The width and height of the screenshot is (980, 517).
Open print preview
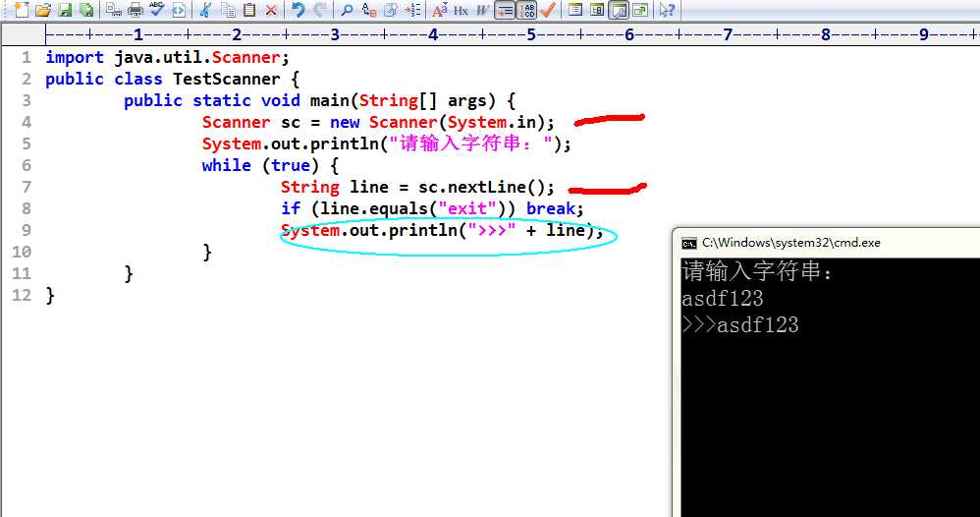point(114,10)
